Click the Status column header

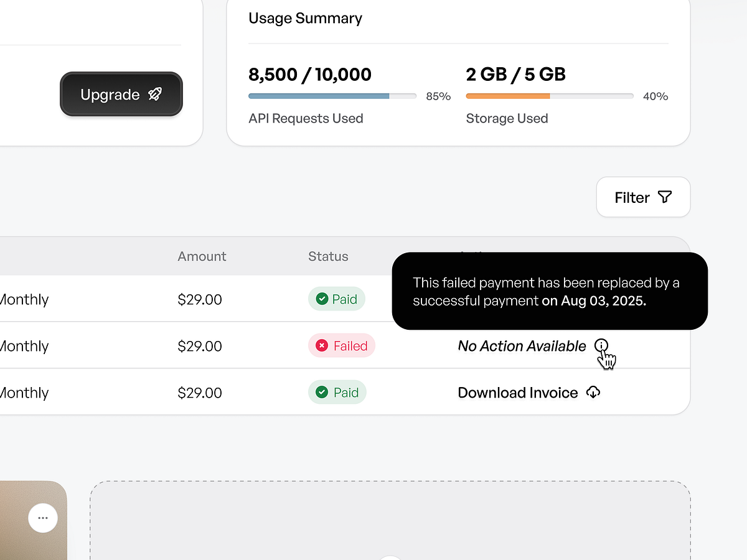[328, 256]
